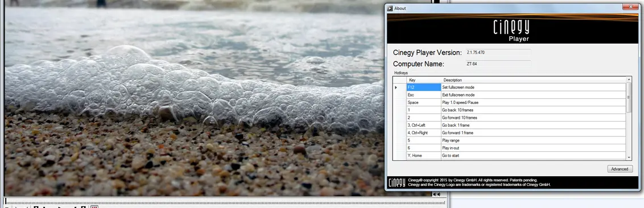Screen dimensions: 644x208
Task: Select the '4, Ctrl+Right' key cell
Action: click(424, 133)
